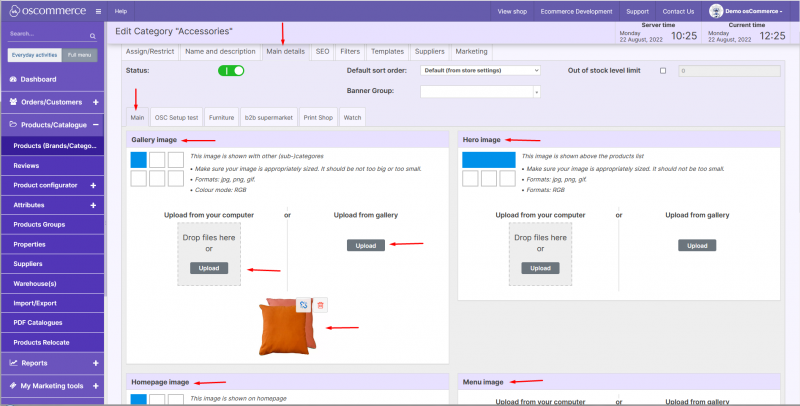Switch to the SEO tab
The image size is (800, 406).
pos(322,50)
